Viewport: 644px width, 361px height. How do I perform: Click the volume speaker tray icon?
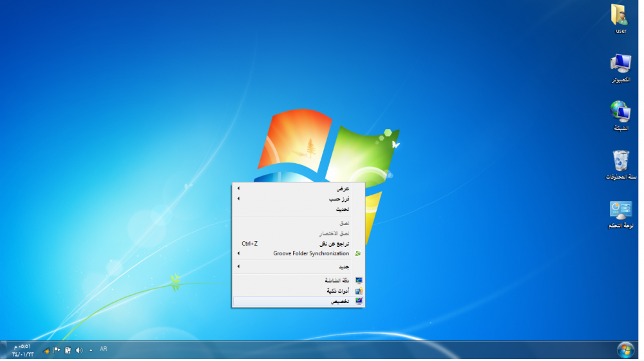coord(79,350)
